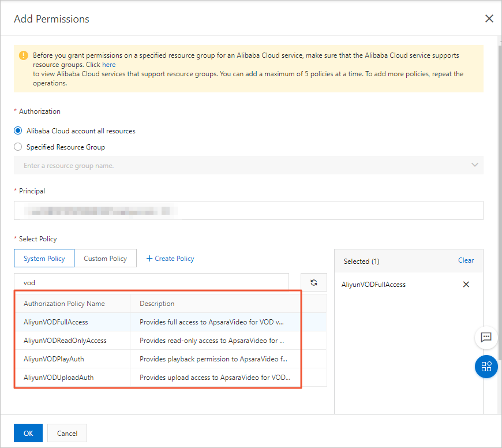The image size is (502, 448).
Task: Open the blue quick-apps widget icon
Action: (486, 367)
